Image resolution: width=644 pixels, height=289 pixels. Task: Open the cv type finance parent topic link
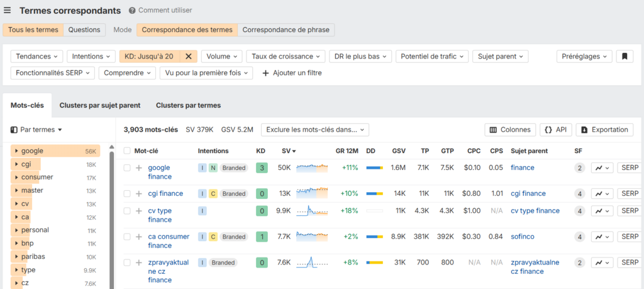coord(535,211)
